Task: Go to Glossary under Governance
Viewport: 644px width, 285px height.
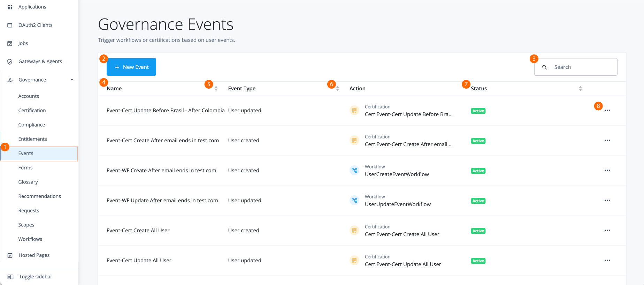Action: pyautogui.click(x=28, y=182)
